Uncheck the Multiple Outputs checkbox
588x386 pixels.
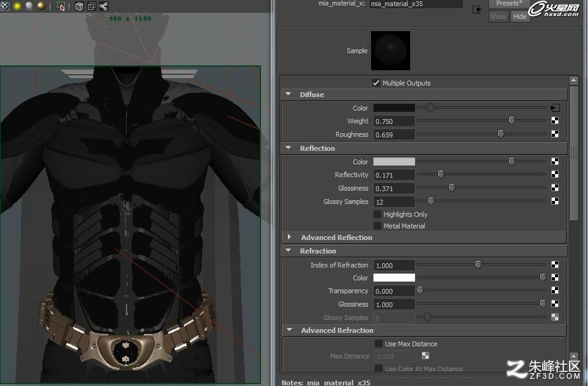coord(376,83)
